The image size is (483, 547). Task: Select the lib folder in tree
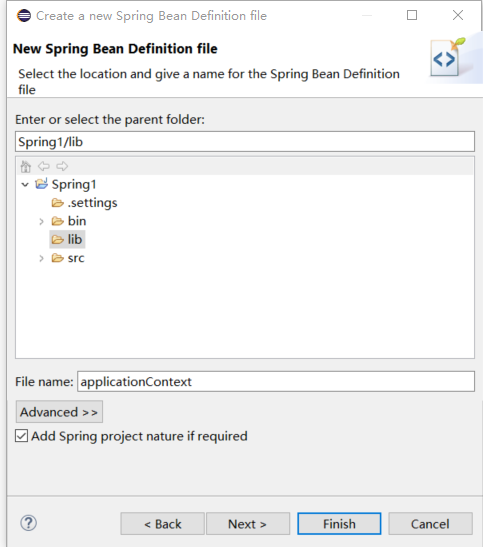[67, 240]
